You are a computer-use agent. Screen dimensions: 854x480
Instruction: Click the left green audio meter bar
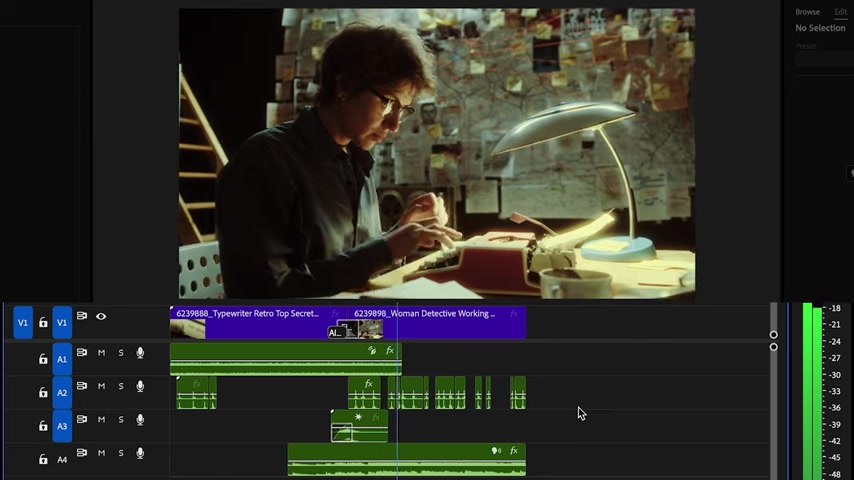pyautogui.click(x=807, y=391)
